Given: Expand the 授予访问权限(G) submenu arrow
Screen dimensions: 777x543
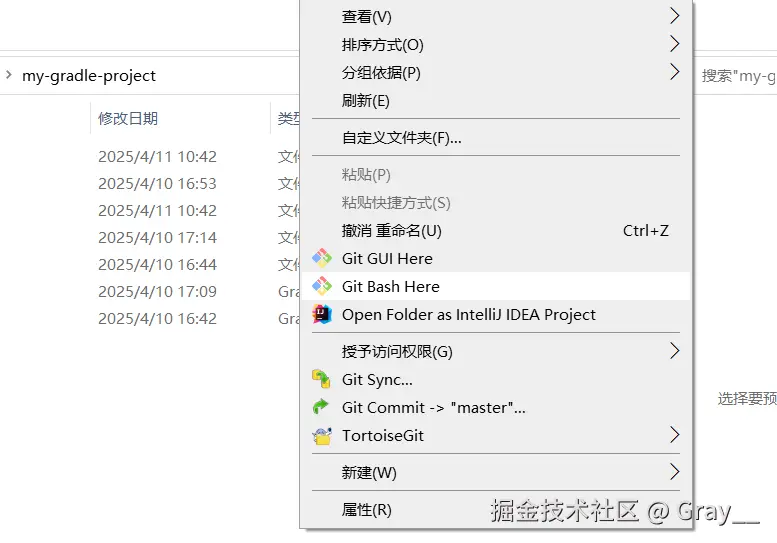Looking at the screenshot, I should tap(674, 351).
